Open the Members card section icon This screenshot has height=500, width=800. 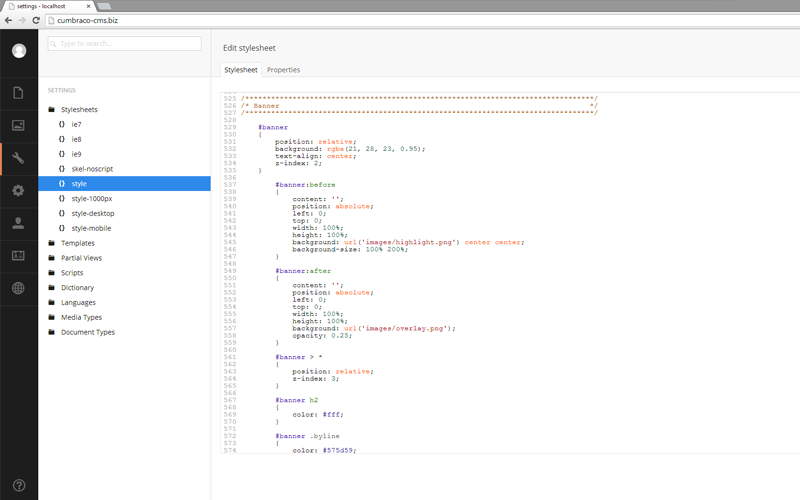click(18, 255)
